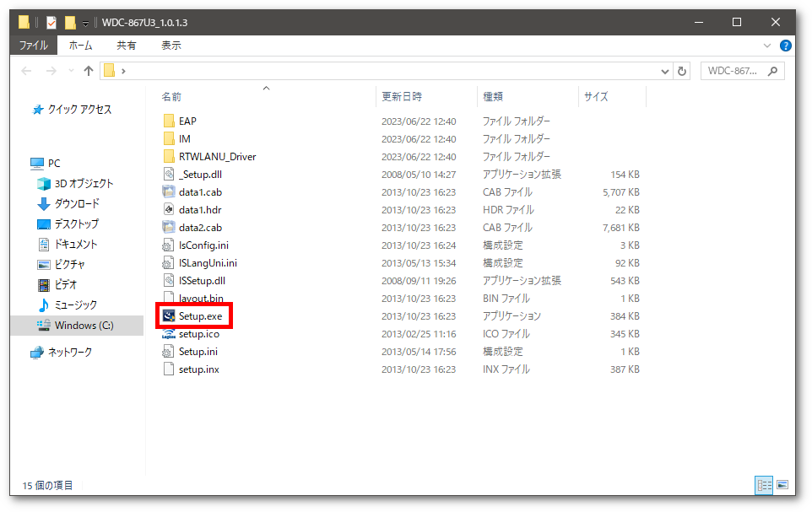The image size is (812, 512).
Task: Switch to the 表示 ribbon tab
Action: coord(171,46)
